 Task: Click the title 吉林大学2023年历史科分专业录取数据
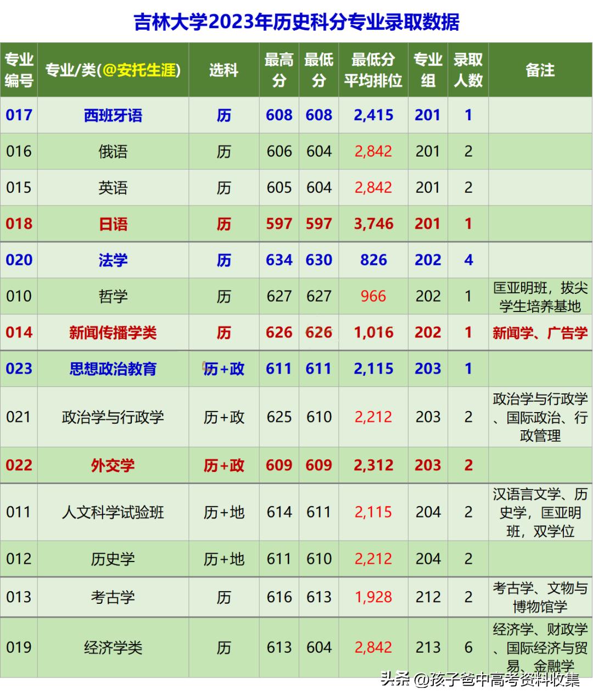296,23
